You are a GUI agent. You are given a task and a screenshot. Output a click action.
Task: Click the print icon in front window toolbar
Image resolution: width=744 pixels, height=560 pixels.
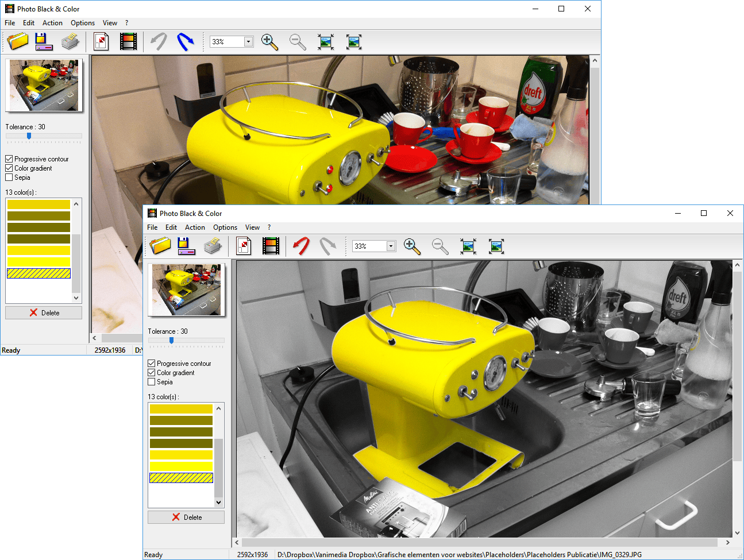[x=213, y=246]
